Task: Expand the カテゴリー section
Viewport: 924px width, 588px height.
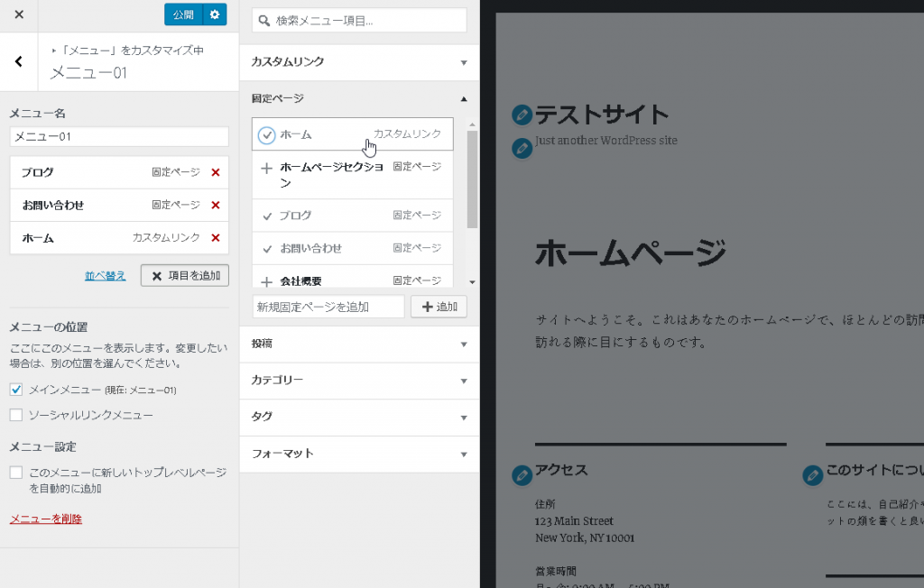Action: (x=358, y=381)
